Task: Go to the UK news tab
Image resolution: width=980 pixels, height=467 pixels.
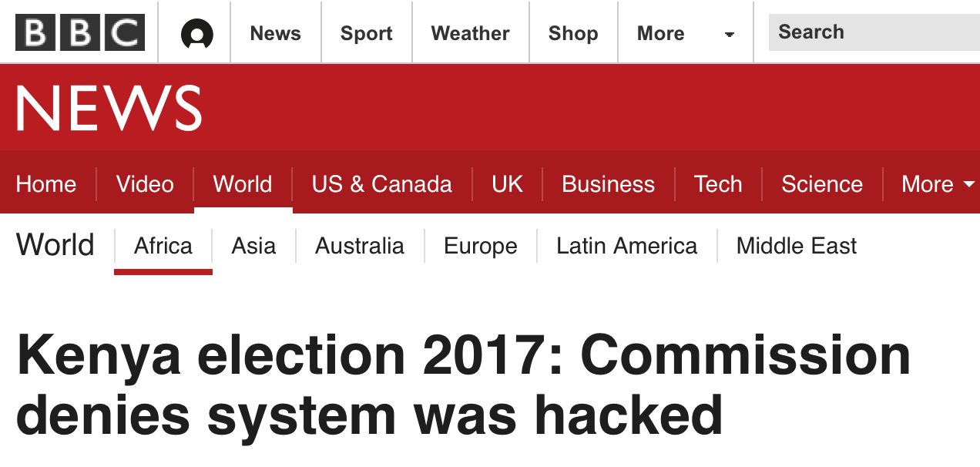Action: (x=507, y=185)
